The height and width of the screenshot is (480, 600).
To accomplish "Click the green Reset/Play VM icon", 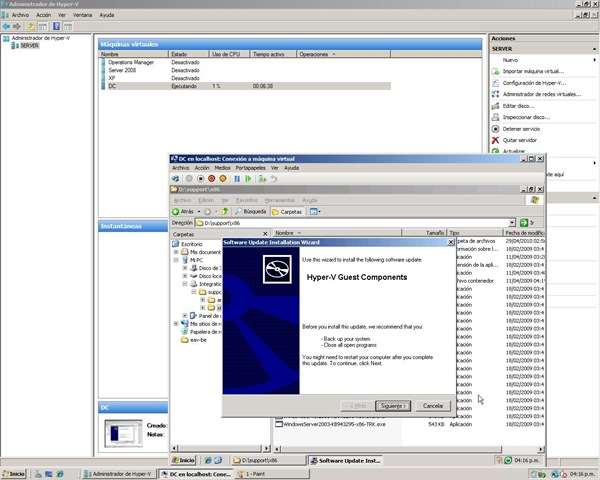I will pyautogui.click(x=248, y=179).
